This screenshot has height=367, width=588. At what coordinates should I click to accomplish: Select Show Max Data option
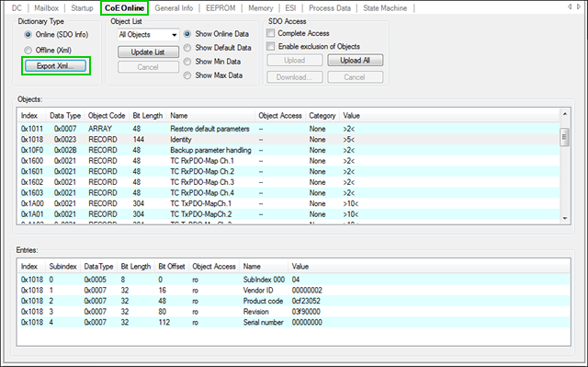pos(213,75)
